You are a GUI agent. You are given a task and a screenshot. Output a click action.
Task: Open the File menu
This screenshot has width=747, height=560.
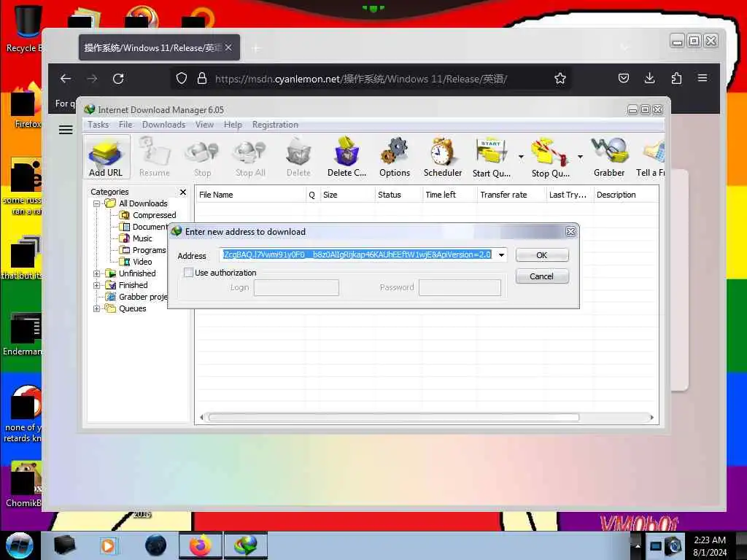point(125,125)
